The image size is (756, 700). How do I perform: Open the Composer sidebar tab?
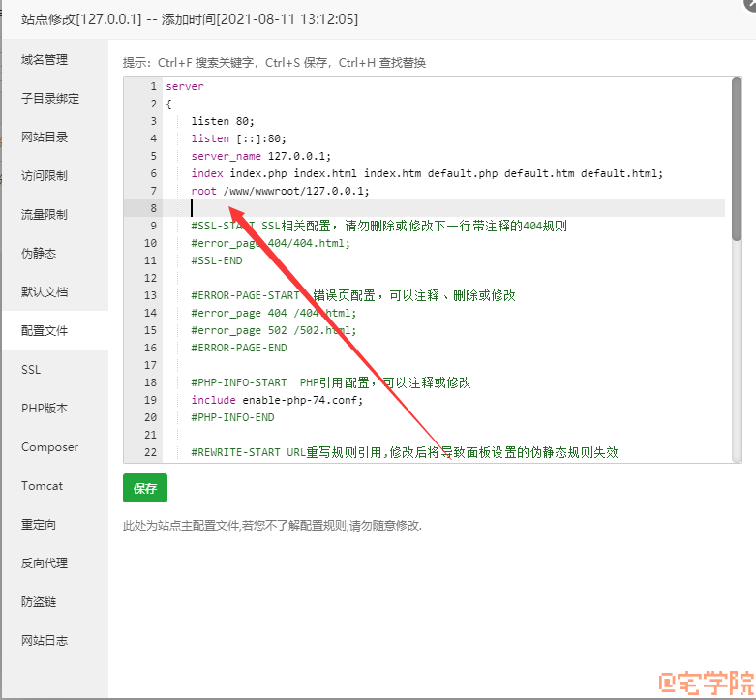pyautogui.click(x=49, y=447)
